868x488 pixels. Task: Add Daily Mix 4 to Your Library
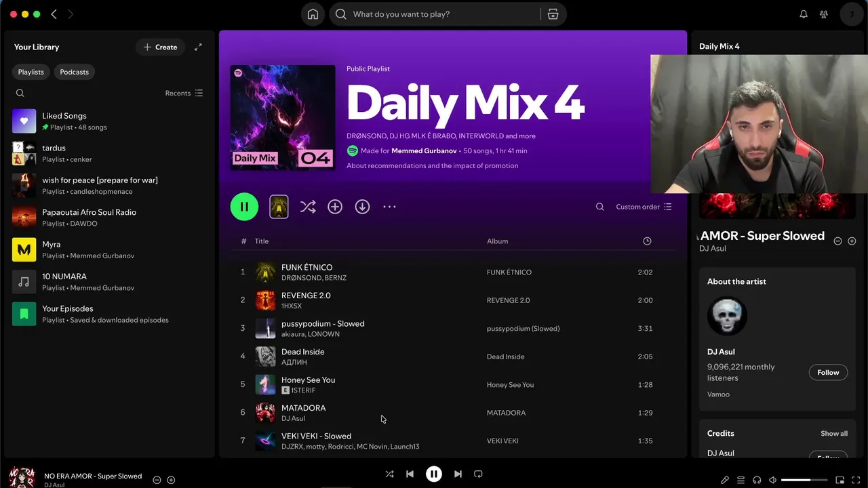point(335,207)
